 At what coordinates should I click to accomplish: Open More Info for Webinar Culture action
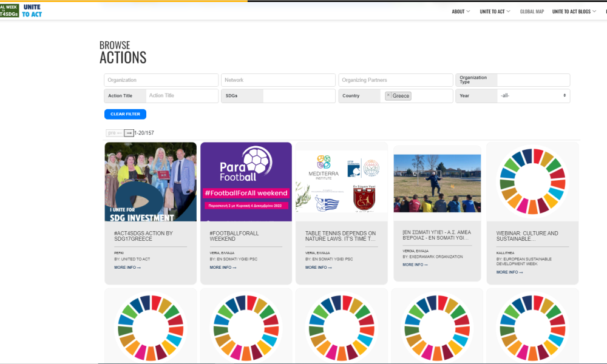pos(509,272)
